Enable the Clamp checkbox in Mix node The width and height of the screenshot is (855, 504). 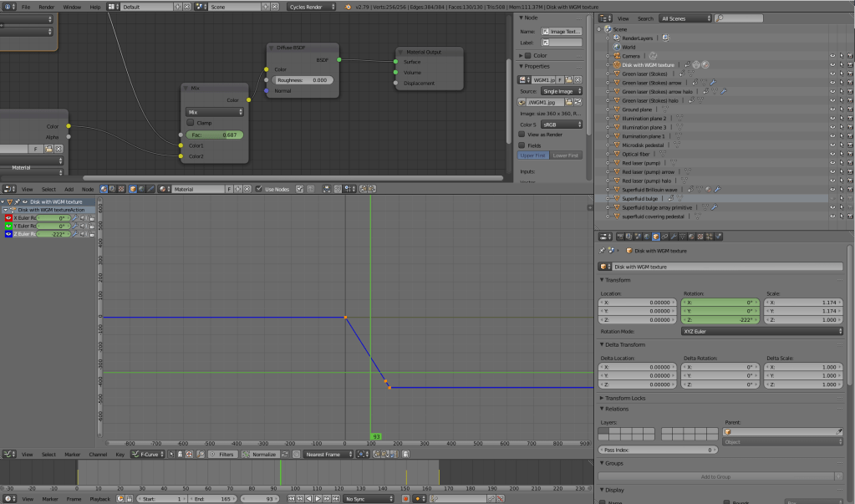point(190,123)
